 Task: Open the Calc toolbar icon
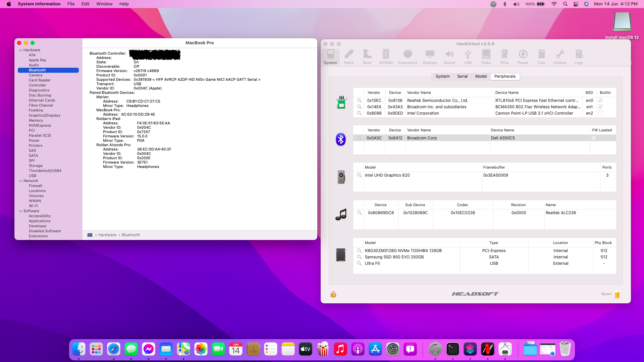coord(541,57)
